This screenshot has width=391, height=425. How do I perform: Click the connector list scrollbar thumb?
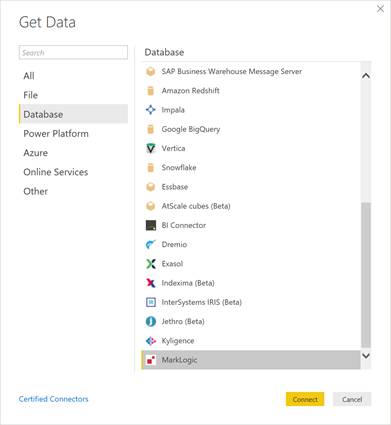click(x=366, y=275)
